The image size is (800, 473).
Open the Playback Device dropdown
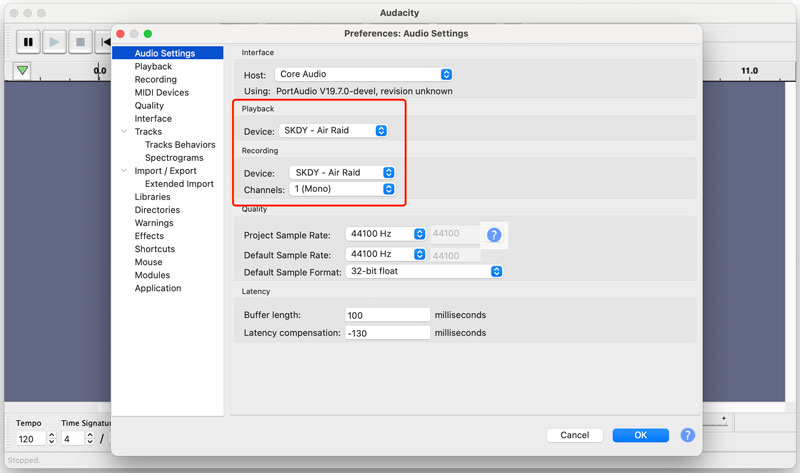coord(333,131)
